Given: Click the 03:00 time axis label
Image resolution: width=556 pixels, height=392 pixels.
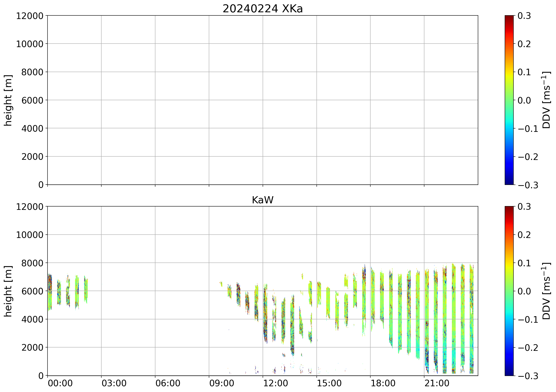Looking at the screenshot, I should [x=114, y=383].
